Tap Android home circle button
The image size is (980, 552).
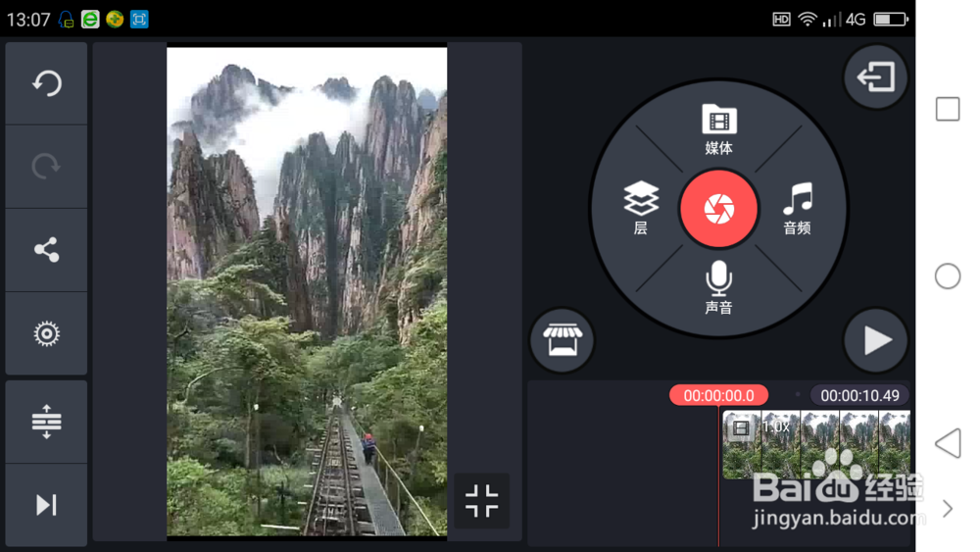coord(948,276)
